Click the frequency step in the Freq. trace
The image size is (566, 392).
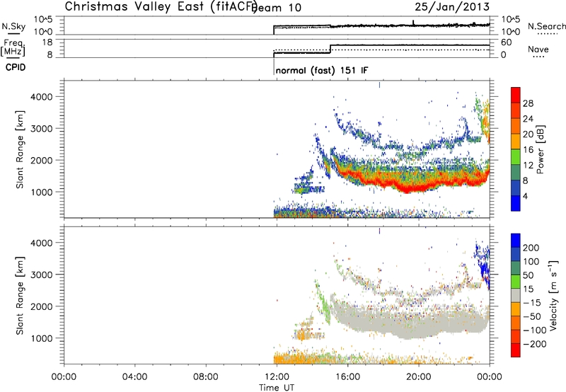point(330,49)
